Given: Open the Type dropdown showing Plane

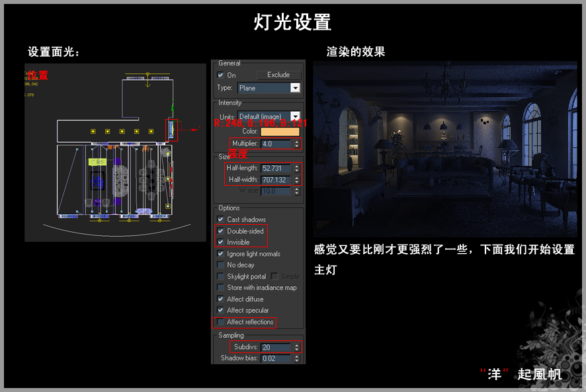Looking at the screenshot, I should [269, 88].
